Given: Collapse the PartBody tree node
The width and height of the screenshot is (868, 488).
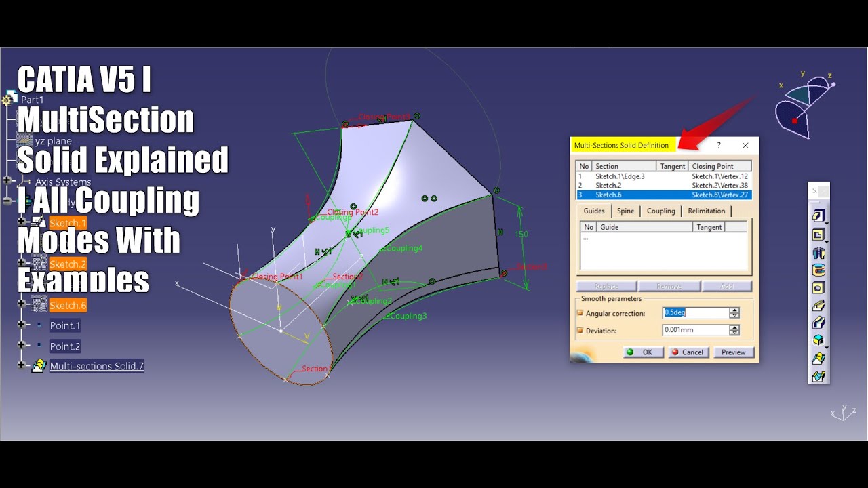Looking at the screenshot, I should point(7,201).
